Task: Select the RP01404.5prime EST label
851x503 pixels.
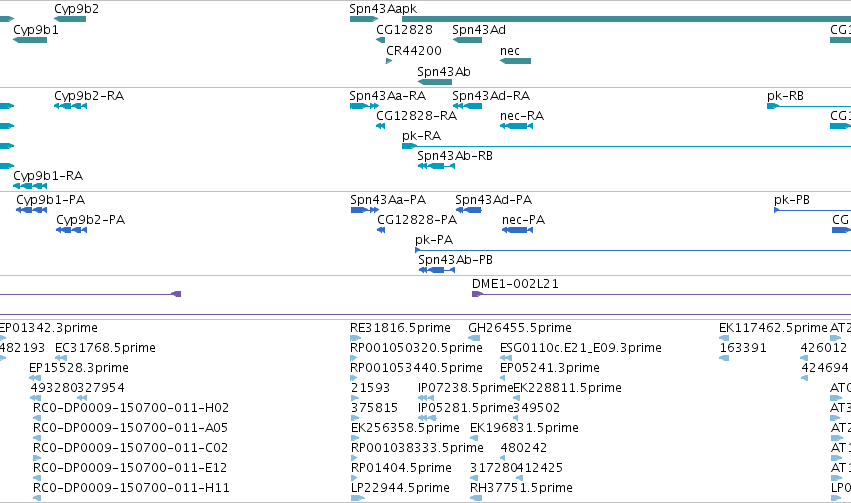Action: pos(401,468)
